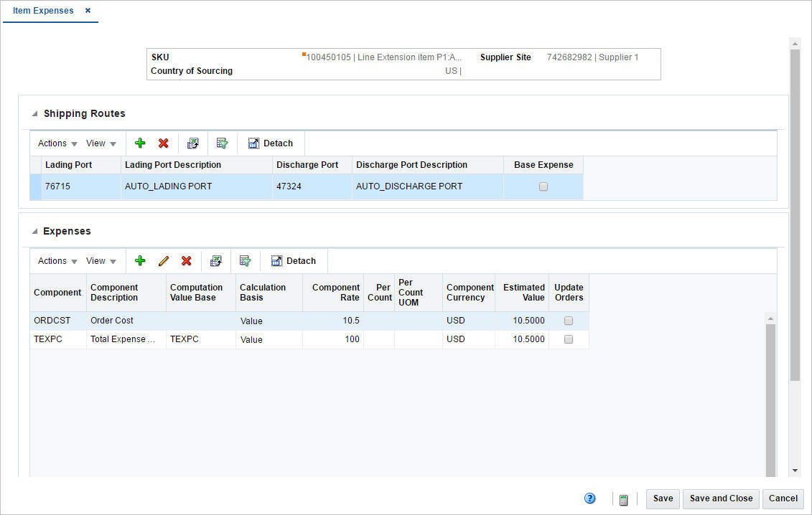This screenshot has height=515, width=812.
Task: Toggle Base Expense checkbox for lading port 76715
Action: coord(543,186)
